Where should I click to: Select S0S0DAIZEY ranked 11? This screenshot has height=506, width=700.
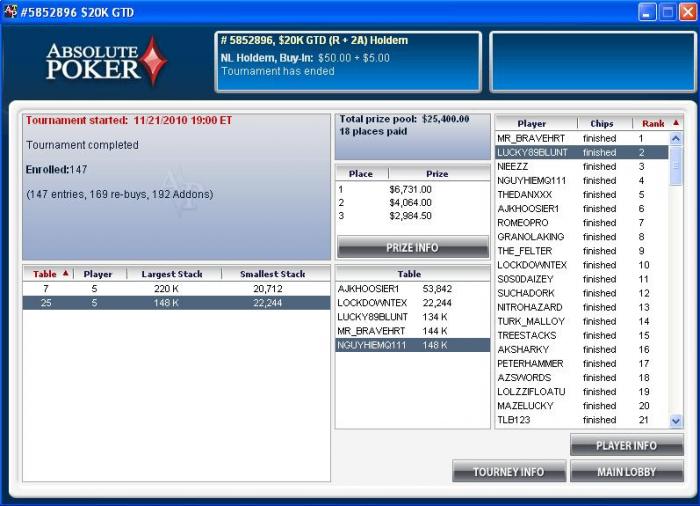point(582,279)
